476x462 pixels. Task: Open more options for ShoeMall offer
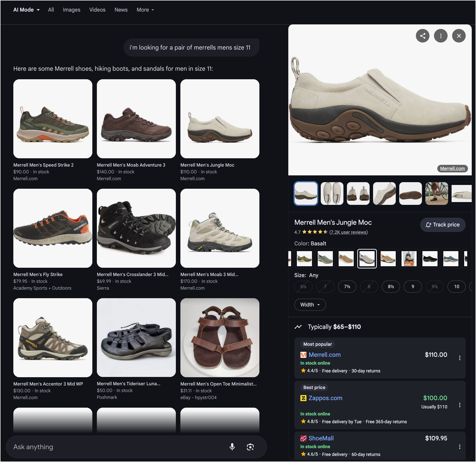(x=459, y=447)
